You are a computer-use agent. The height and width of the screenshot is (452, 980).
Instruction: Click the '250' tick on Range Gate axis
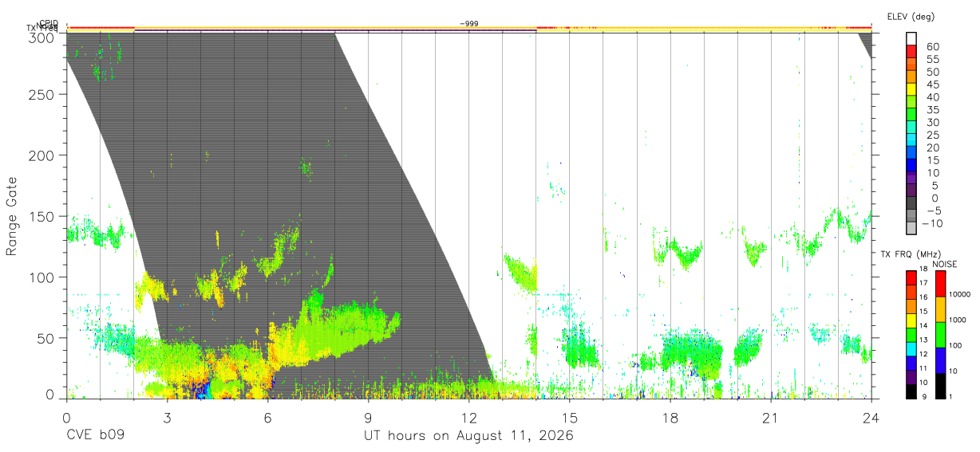click(41, 95)
